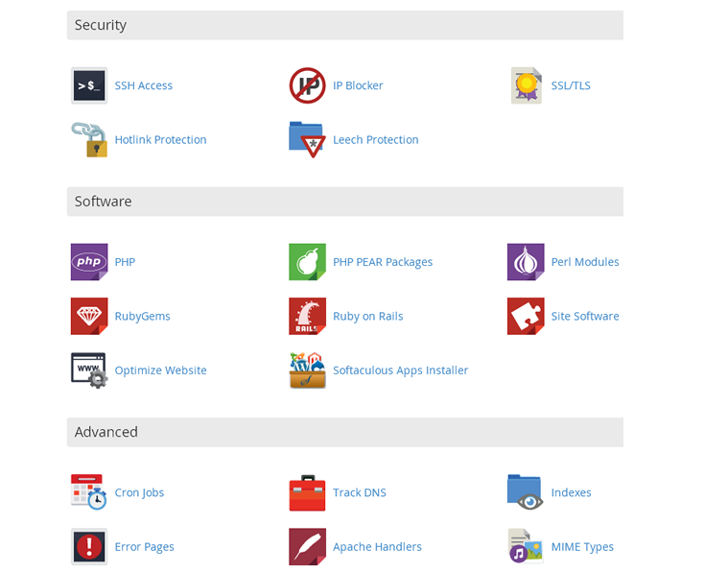Go to the Error Pages link
This screenshot has width=728, height=573.
tap(144, 547)
